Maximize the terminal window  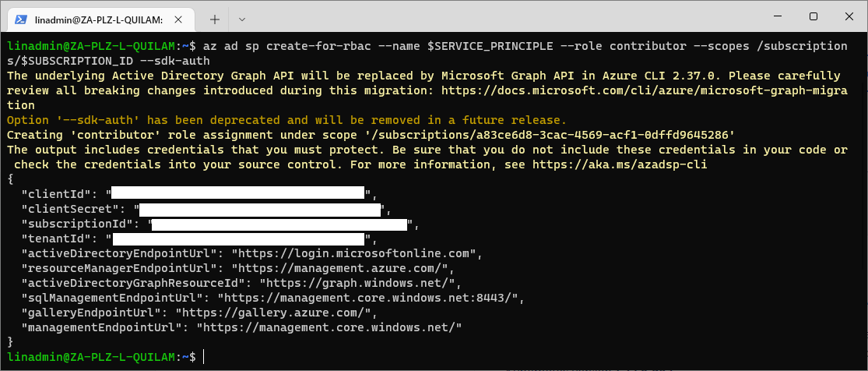click(814, 16)
